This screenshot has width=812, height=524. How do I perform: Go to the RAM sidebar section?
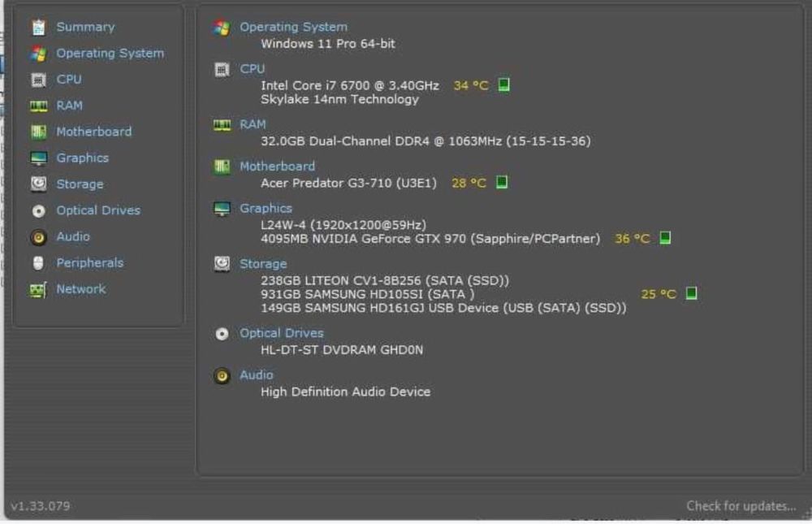point(69,106)
